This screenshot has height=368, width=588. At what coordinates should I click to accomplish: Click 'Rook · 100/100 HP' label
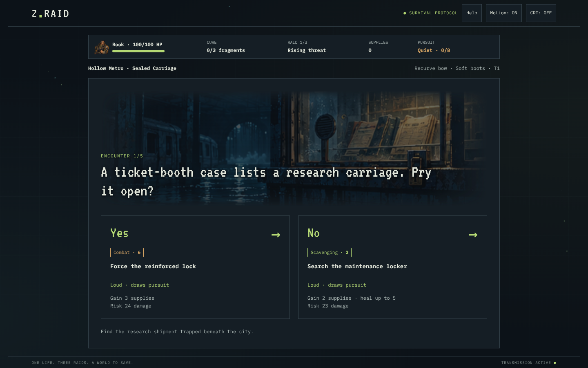click(x=137, y=45)
